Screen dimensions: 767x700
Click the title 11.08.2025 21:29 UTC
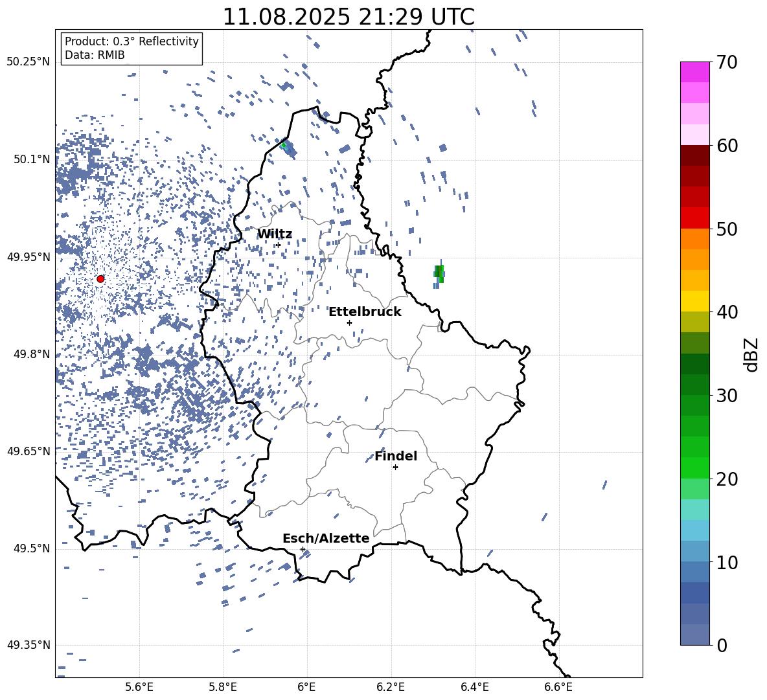pyautogui.click(x=349, y=17)
